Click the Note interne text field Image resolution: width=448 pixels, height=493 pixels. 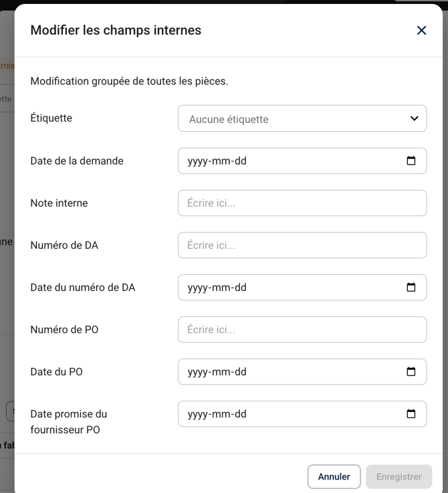pos(302,203)
